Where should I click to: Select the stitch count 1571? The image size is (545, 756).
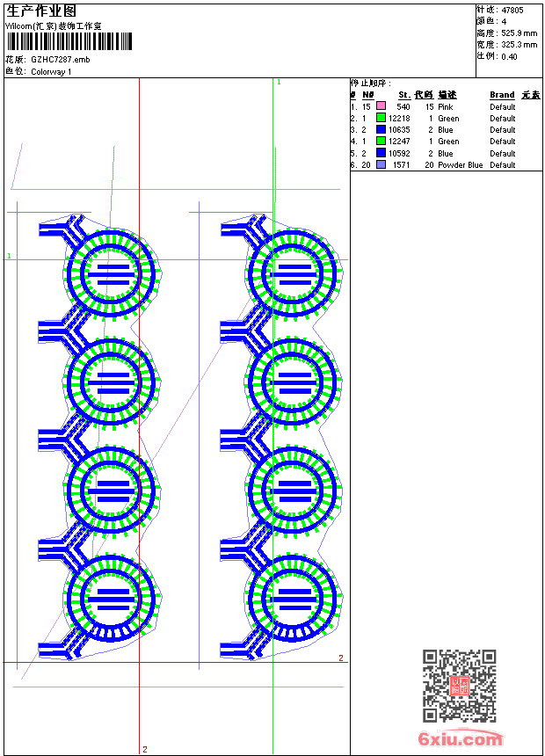tap(401, 165)
